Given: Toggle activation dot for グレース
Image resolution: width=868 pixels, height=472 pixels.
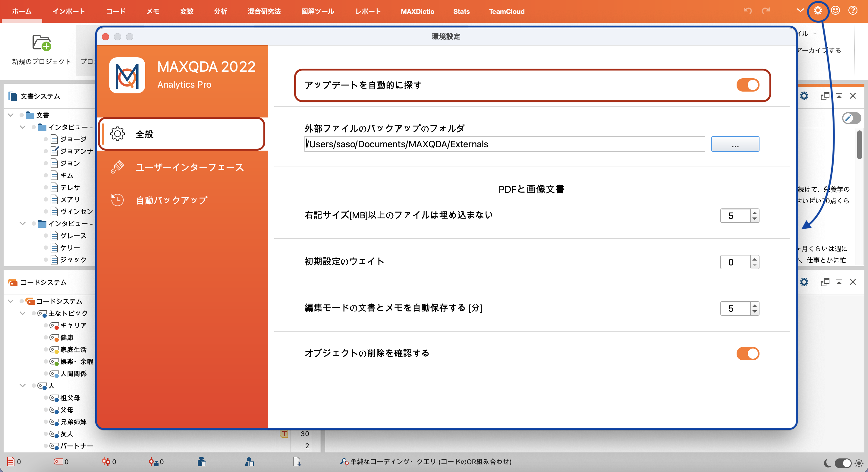Looking at the screenshot, I should (x=46, y=236).
